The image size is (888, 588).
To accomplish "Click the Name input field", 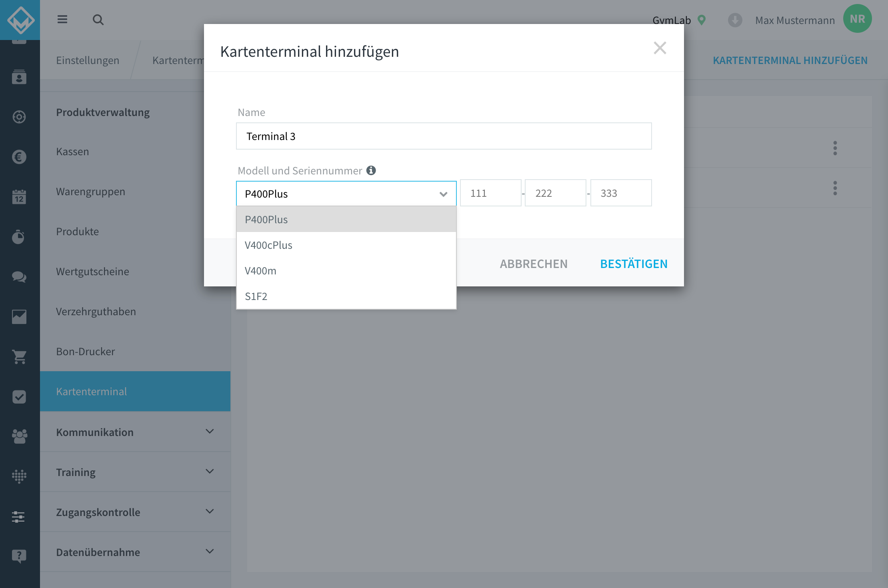I will point(444,136).
